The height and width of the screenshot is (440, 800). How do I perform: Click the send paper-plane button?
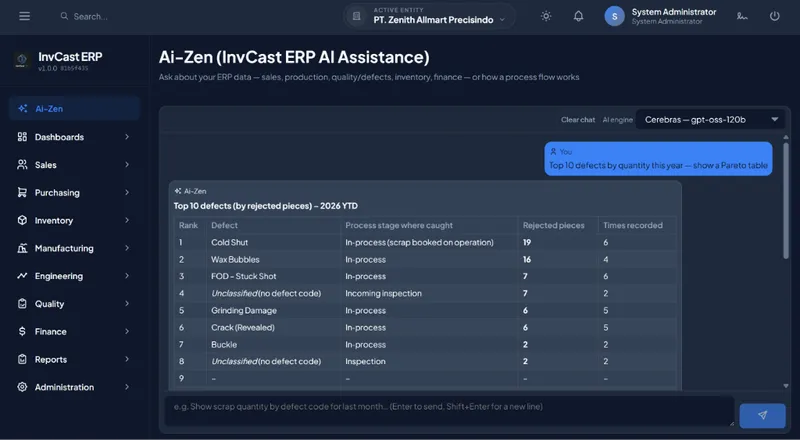coord(762,415)
